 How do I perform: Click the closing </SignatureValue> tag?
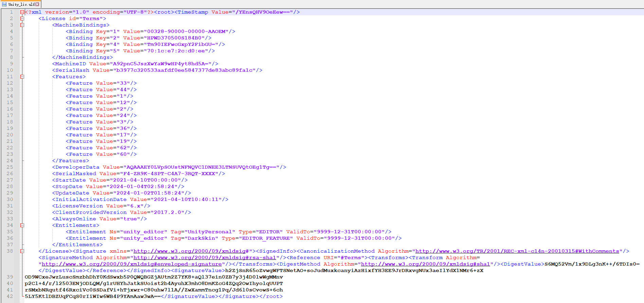click(190, 296)
